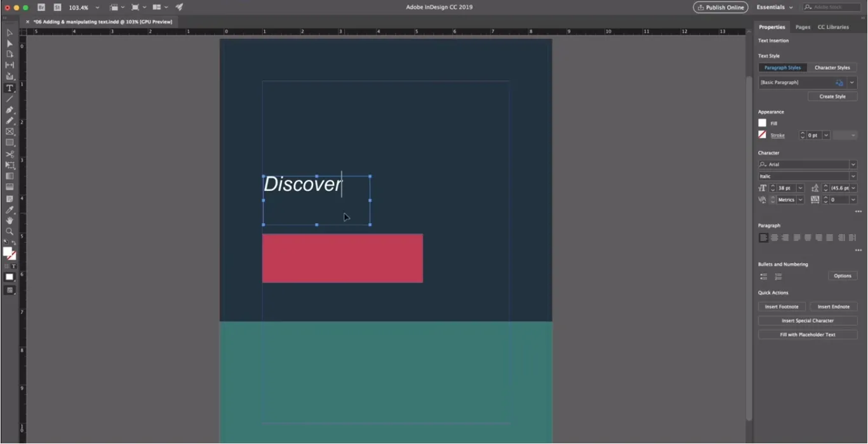
Task: Enable the bulleted list option
Action: coord(763,277)
